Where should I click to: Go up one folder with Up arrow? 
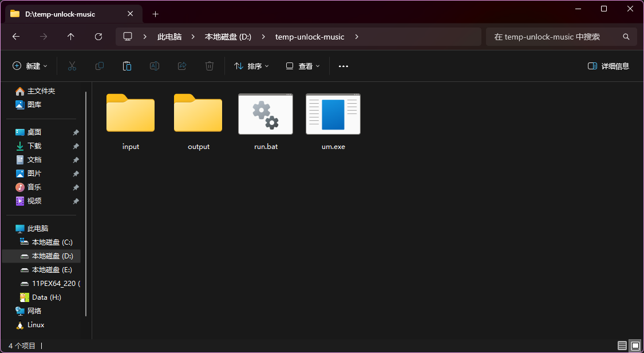(71, 37)
